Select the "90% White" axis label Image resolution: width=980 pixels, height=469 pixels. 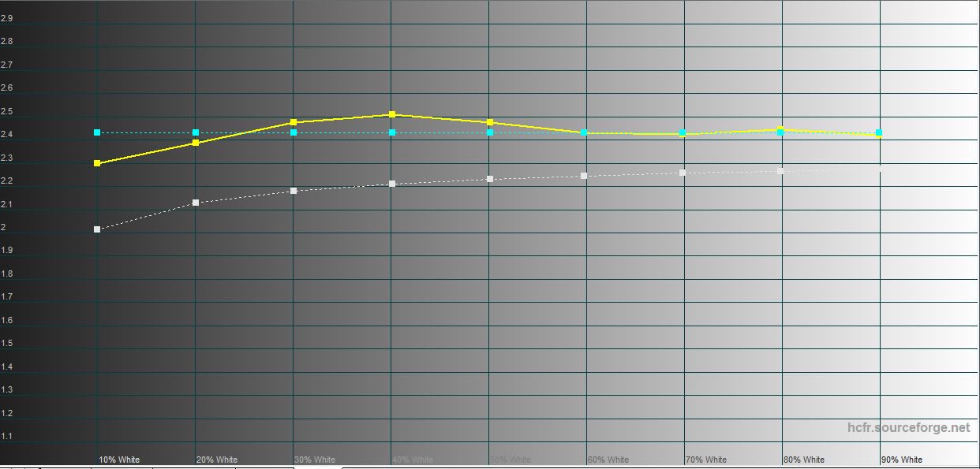pos(902,460)
